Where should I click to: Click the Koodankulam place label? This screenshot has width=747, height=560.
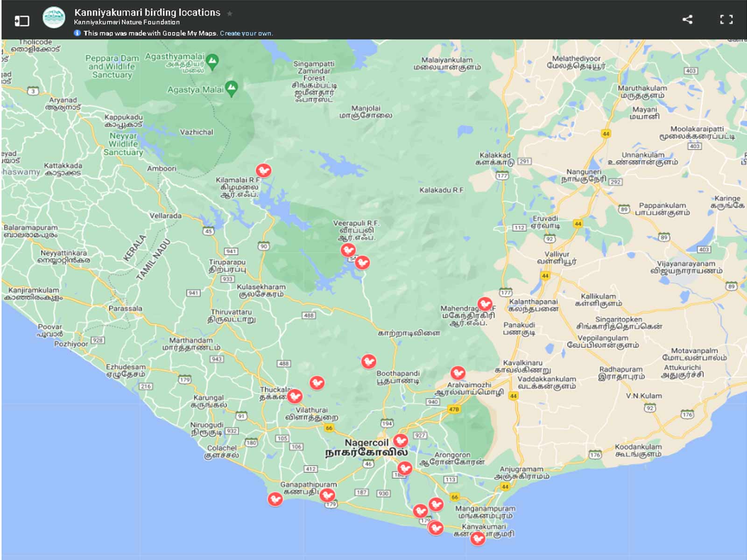pyautogui.click(x=638, y=450)
